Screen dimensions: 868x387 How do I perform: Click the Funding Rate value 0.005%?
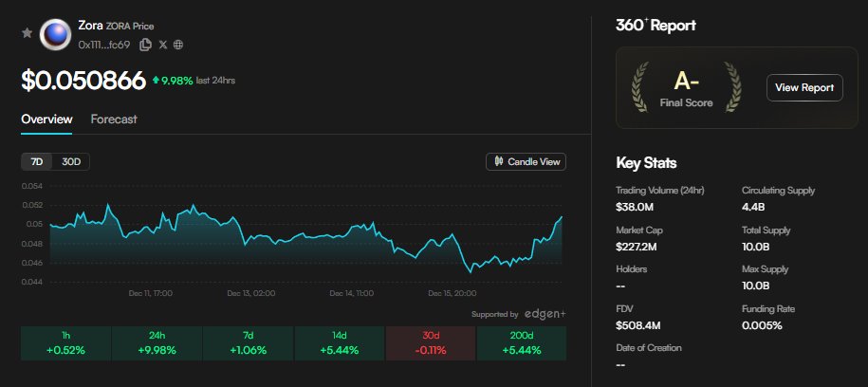(x=763, y=325)
